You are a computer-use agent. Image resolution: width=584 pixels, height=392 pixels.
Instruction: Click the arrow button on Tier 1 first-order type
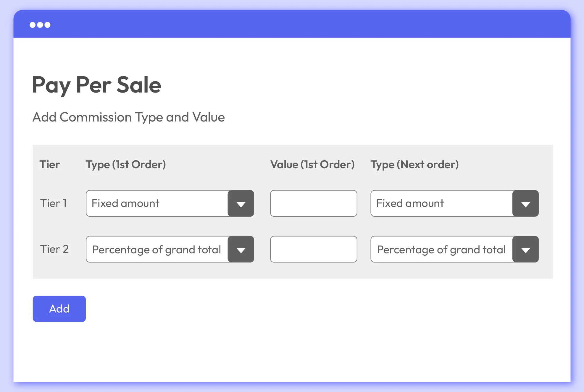pos(241,203)
